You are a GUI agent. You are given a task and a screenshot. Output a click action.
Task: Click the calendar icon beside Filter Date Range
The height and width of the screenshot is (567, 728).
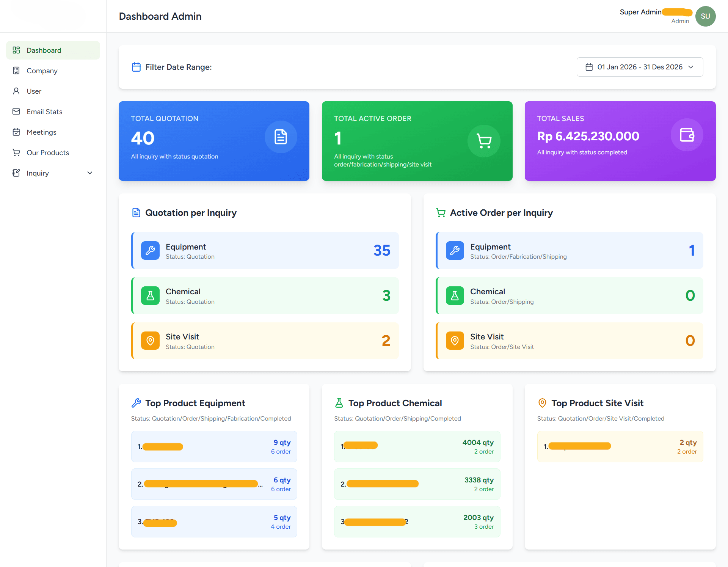click(136, 67)
